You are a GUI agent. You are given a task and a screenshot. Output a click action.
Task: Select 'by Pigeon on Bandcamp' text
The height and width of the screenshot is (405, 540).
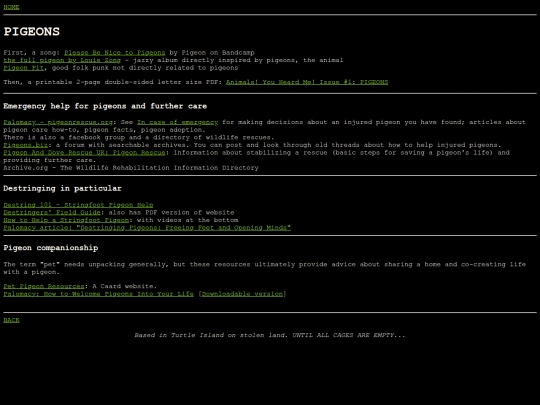(x=212, y=53)
